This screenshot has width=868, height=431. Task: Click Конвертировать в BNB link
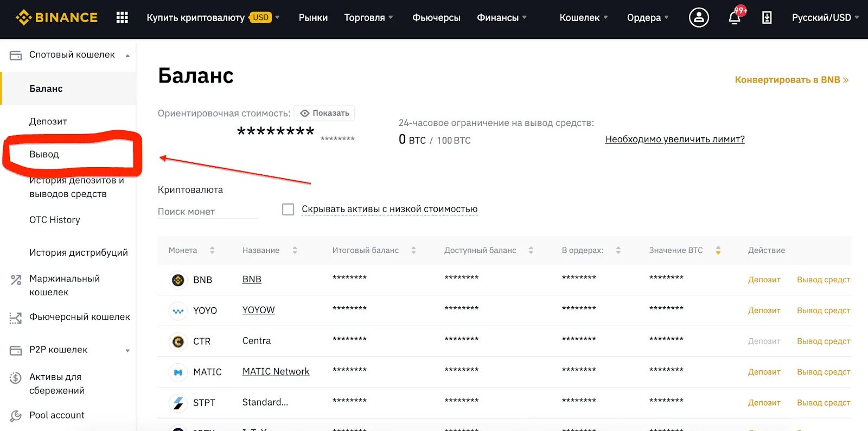pos(792,80)
